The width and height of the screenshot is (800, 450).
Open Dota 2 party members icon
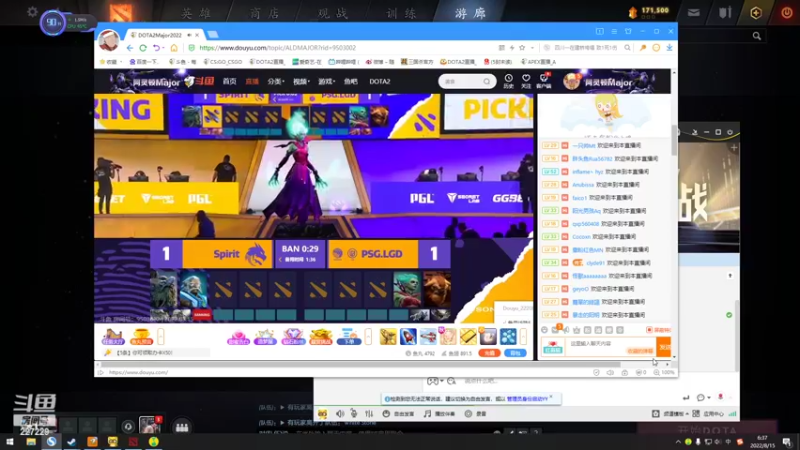tap(182, 428)
